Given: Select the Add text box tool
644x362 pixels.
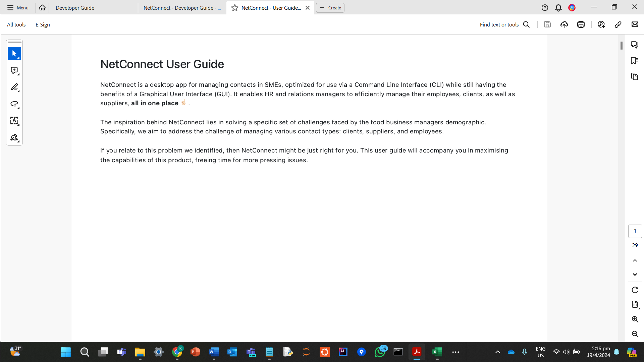Looking at the screenshot, I should coord(14,121).
